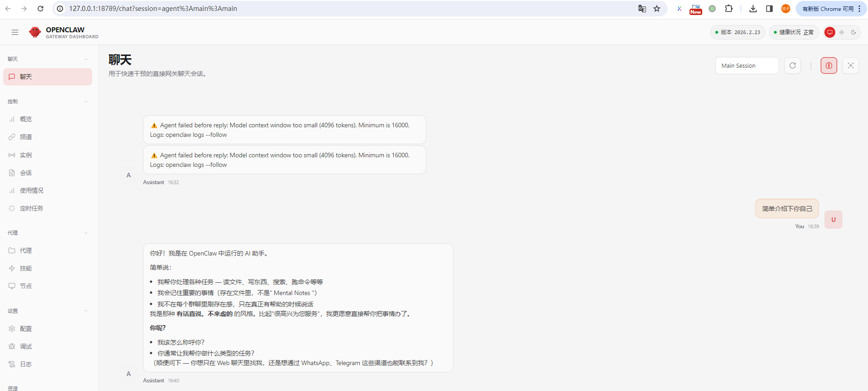Collapse the 控制 sidebar section
Viewport: 868px width, 391px height.
tap(48, 101)
